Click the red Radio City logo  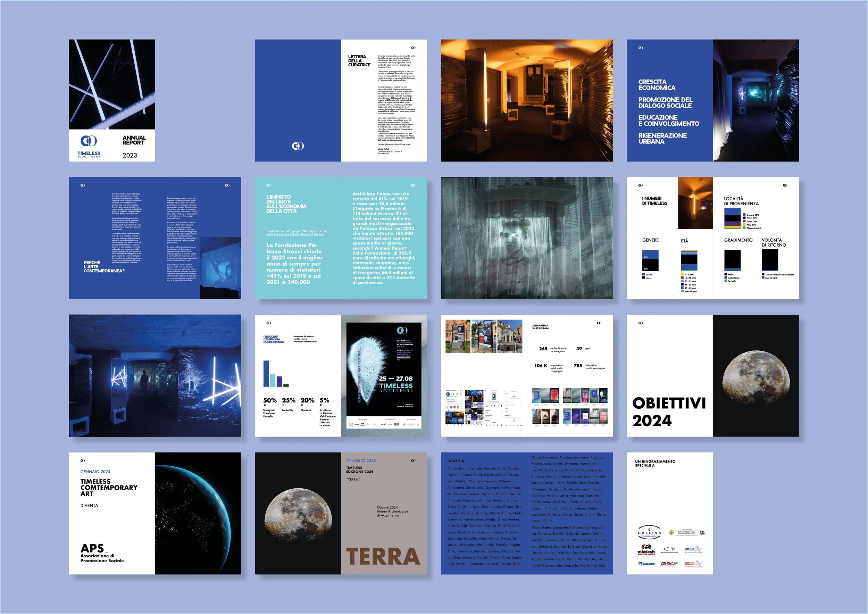[x=693, y=564]
